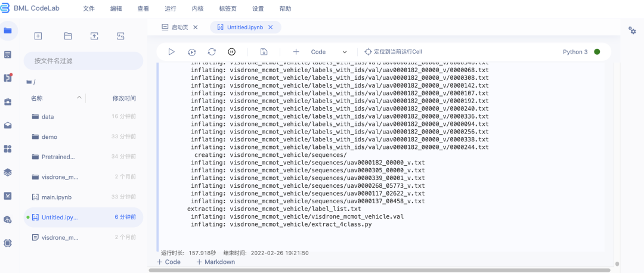Viewport: 644px width, 273px height.
Task: Create a new launcher with plus icon
Action: point(38,36)
